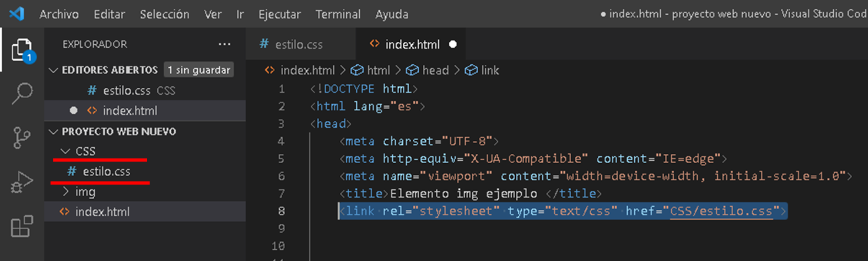This screenshot has width=868, height=261.
Task: Open the Archivo menu
Action: [59, 14]
